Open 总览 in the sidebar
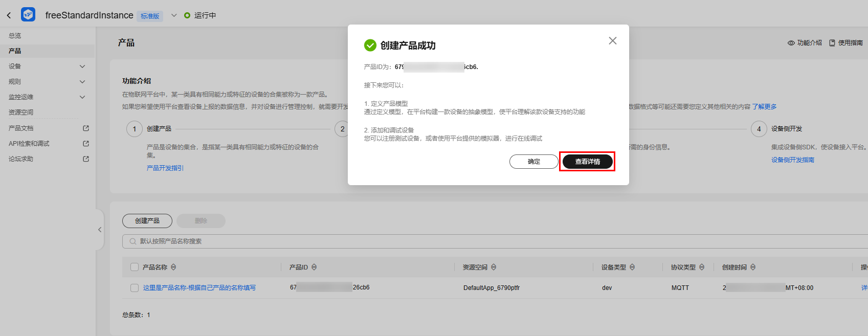 tap(15, 36)
